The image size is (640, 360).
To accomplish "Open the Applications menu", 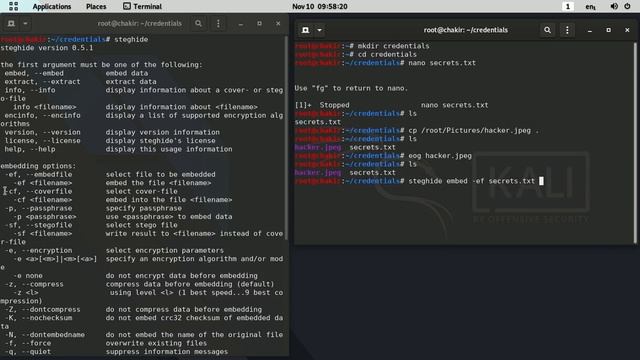I will [52, 7].
